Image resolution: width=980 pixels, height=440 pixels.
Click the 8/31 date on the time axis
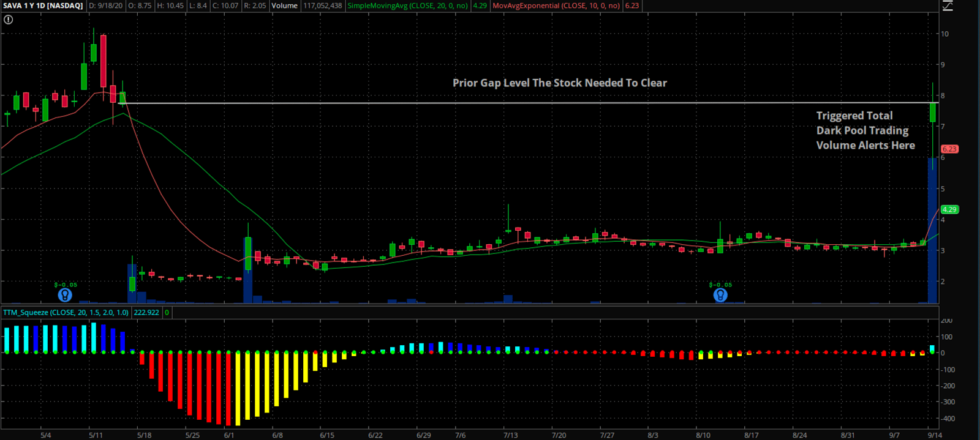pos(848,435)
